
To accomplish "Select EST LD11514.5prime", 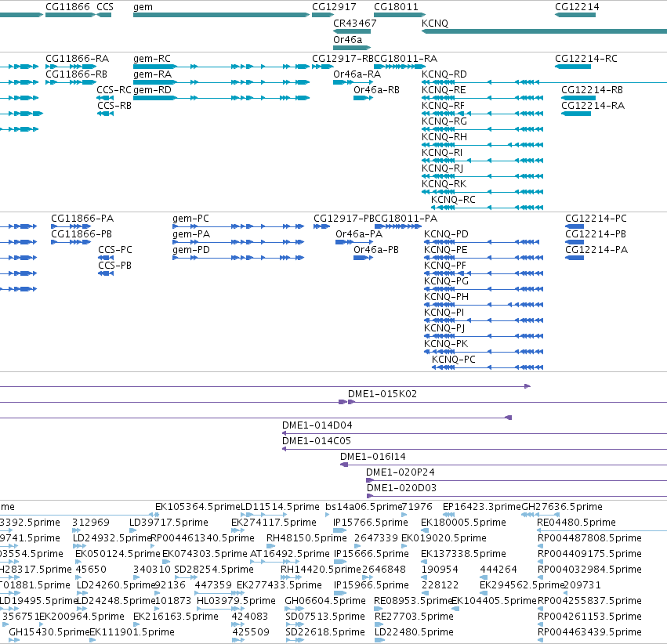I will click(263, 515).
